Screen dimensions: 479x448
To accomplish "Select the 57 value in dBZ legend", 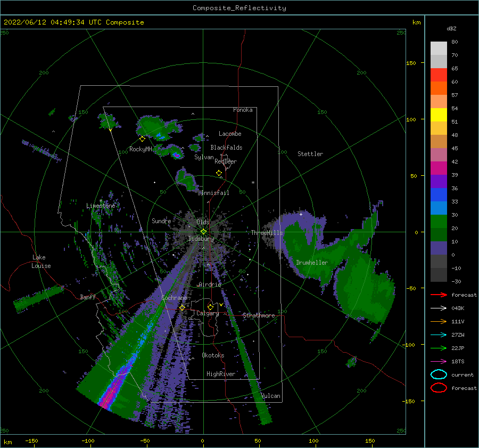I will pos(455,95).
